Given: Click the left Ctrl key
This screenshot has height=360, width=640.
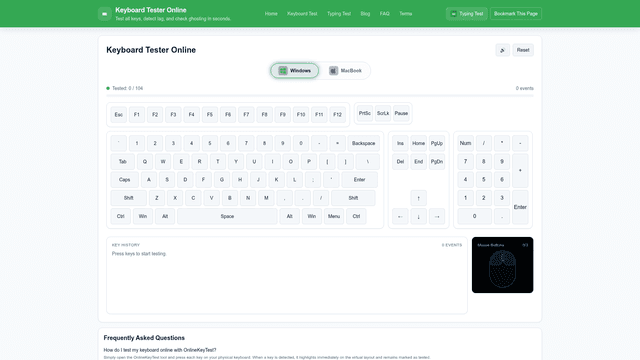Looking at the screenshot, I should tap(120, 216).
